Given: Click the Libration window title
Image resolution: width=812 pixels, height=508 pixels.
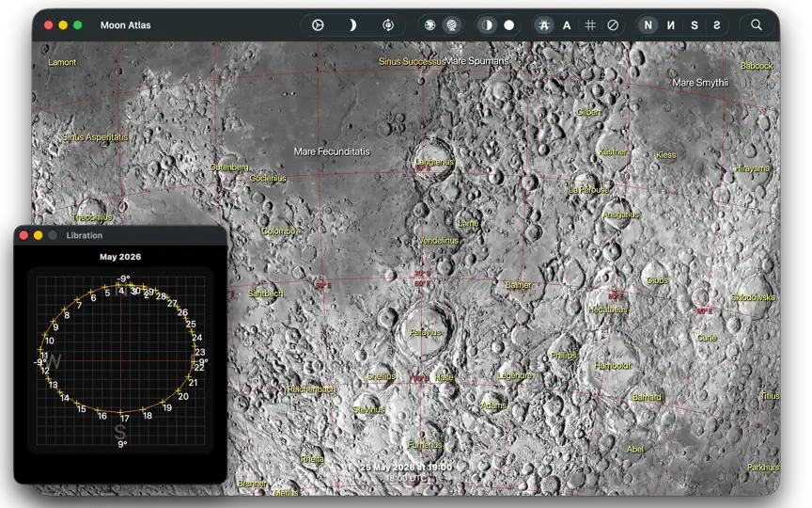Looking at the screenshot, I should pyautogui.click(x=84, y=235).
